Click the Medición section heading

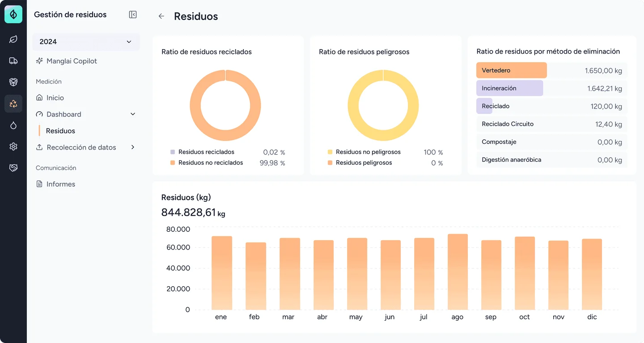(49, 82)
